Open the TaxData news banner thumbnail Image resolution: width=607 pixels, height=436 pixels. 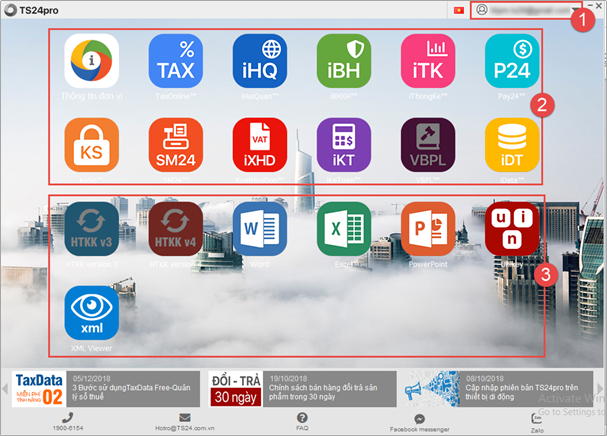point(39,389)
